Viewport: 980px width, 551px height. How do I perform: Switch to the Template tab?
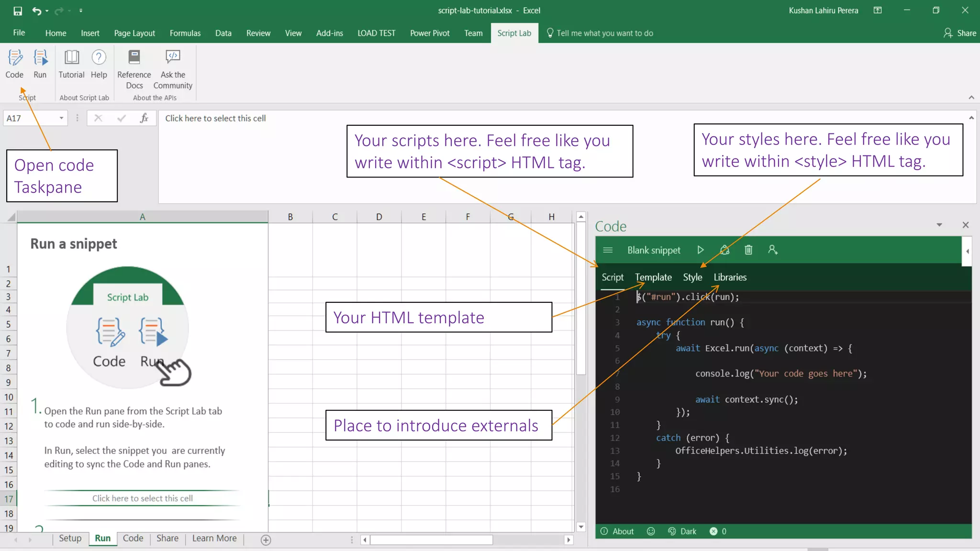[653, 277]
